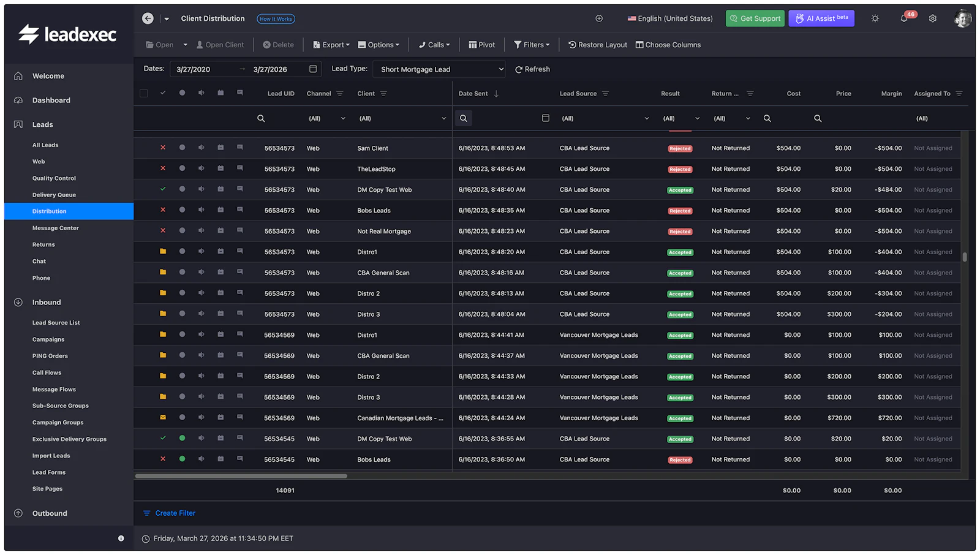The width and height of the screenshot is (980, 555).
Task: Click the Dashboard gauge icon
Action: pyautogui.click(x=18, y=100)
